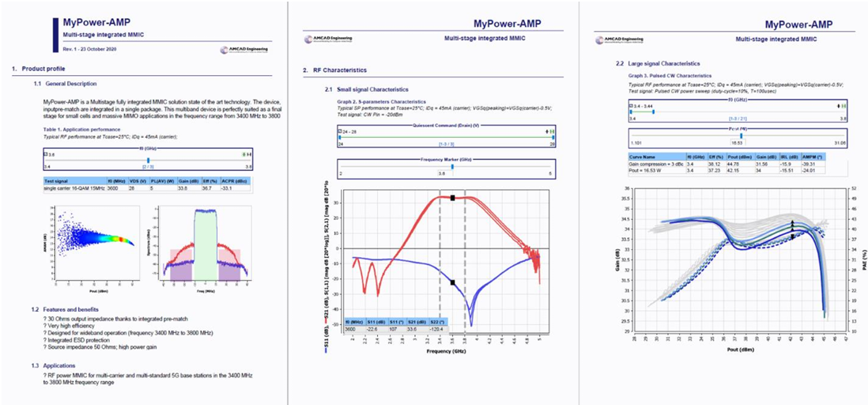Screen dimensions: 868x405
Task: Click Pout value box showing 16.53
Action: pos(737,143)
